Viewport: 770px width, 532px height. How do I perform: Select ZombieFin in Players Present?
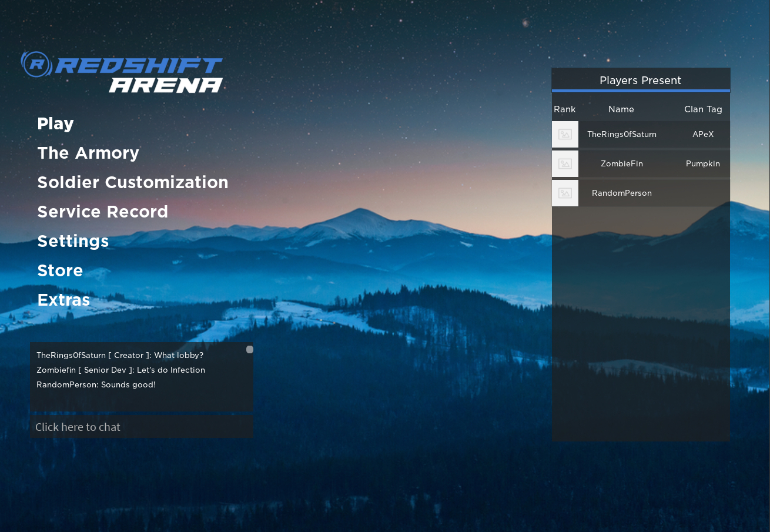(621, 163)
